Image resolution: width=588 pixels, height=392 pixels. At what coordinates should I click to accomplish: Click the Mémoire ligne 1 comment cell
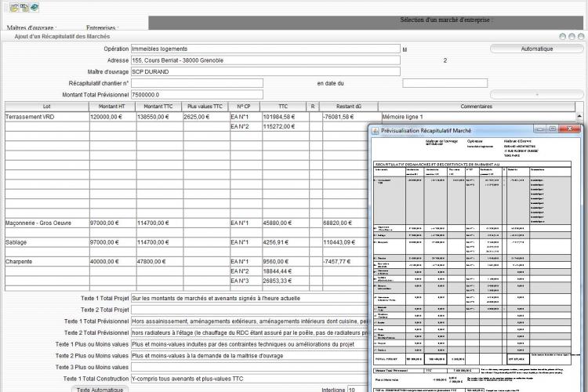[x=478, y=117]
